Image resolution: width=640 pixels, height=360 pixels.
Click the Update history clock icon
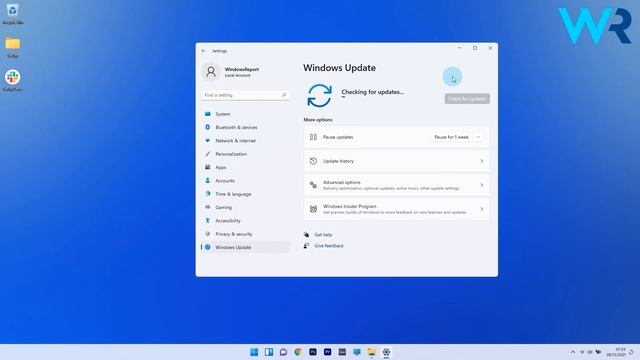313,161
